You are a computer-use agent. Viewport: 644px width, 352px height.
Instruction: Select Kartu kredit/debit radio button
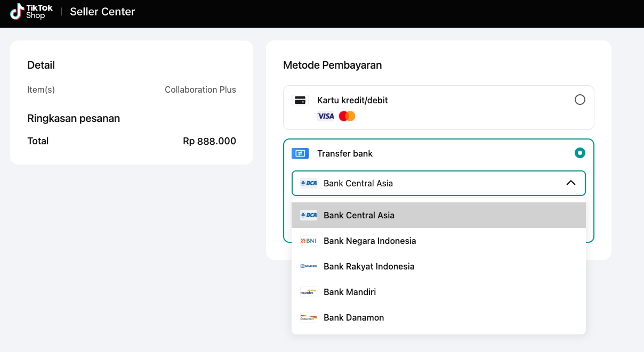(x=580, y=100)
